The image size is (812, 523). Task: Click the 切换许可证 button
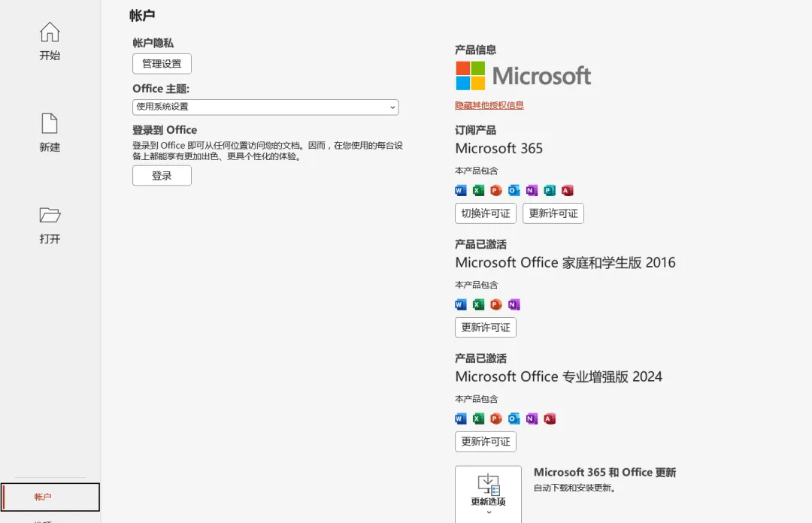pos(486,213)
